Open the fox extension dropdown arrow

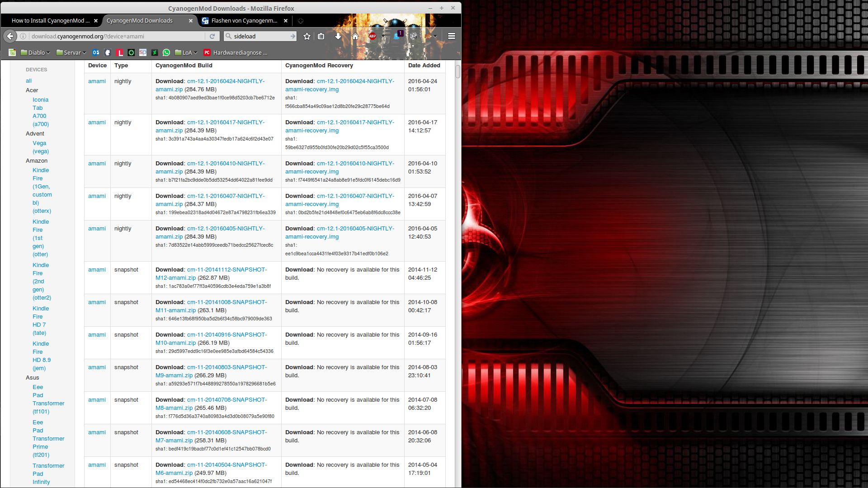coord(435,36)
